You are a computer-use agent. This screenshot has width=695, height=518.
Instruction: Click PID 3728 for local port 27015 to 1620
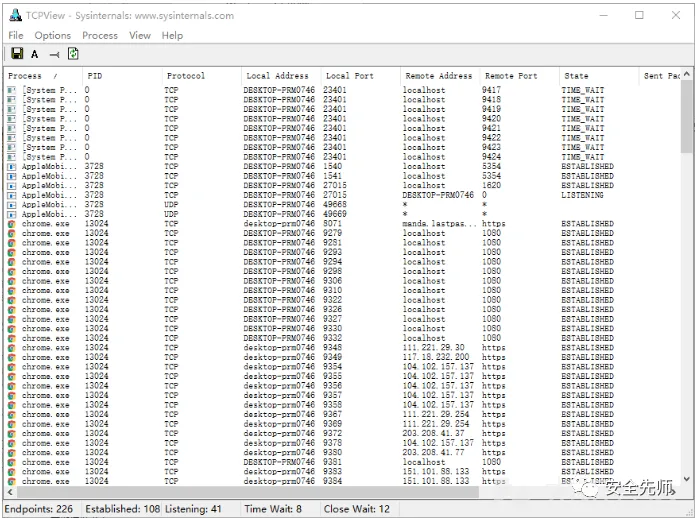click(x=94, y=186)
